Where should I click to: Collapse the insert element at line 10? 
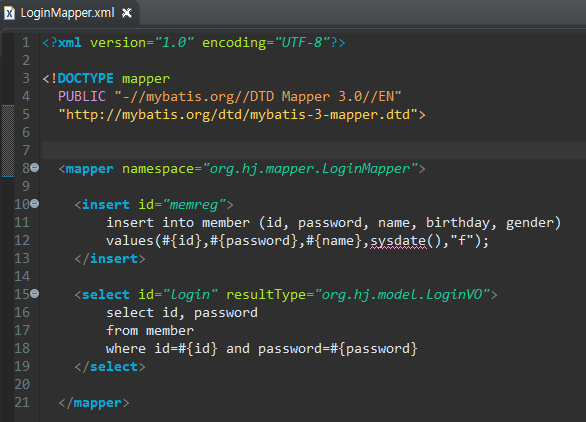(34, 204)
